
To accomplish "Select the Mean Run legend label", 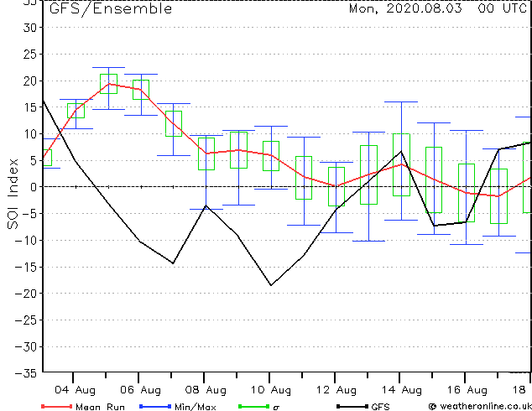I will tap(100, 407).
